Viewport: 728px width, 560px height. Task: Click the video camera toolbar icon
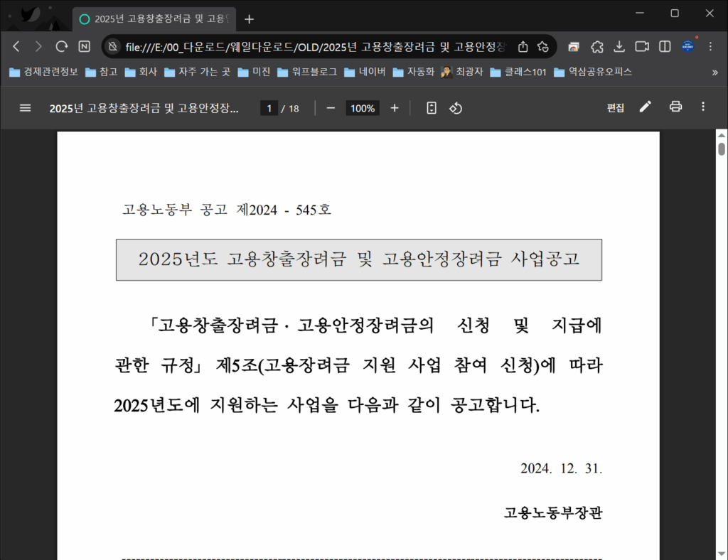point(642,46)
